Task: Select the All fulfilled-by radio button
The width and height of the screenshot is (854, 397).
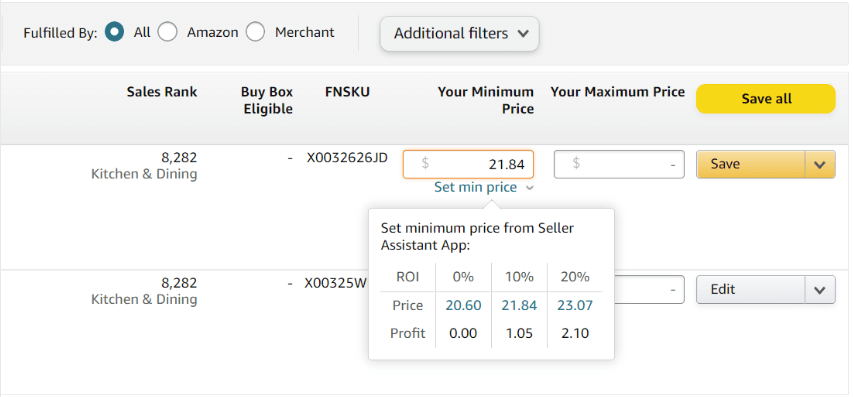Action: coord(114,32)
